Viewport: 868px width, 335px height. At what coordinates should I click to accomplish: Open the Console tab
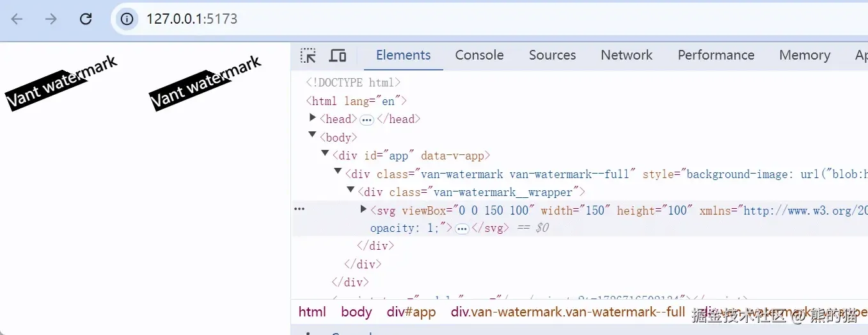coord(479,55)
